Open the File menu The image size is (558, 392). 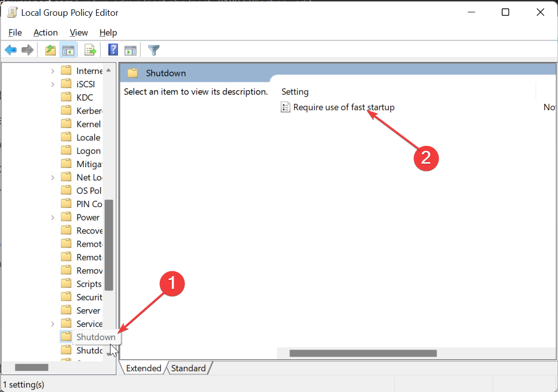pos(15,33)
